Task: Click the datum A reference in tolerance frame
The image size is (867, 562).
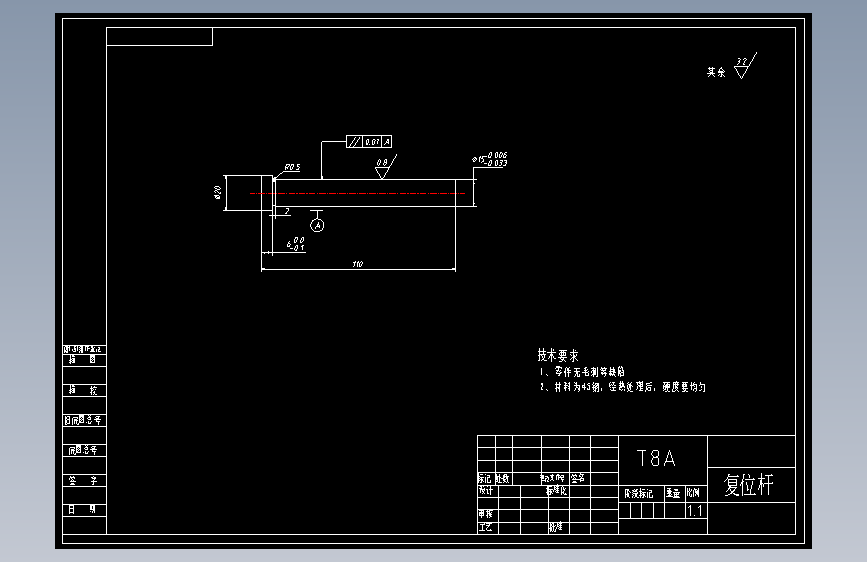Action: [387, 142]
